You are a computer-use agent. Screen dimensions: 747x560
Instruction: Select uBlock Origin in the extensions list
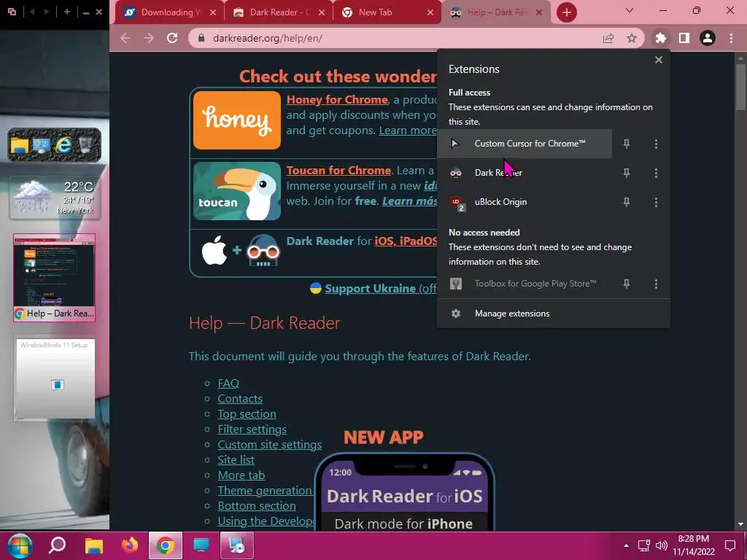[525, 203]
